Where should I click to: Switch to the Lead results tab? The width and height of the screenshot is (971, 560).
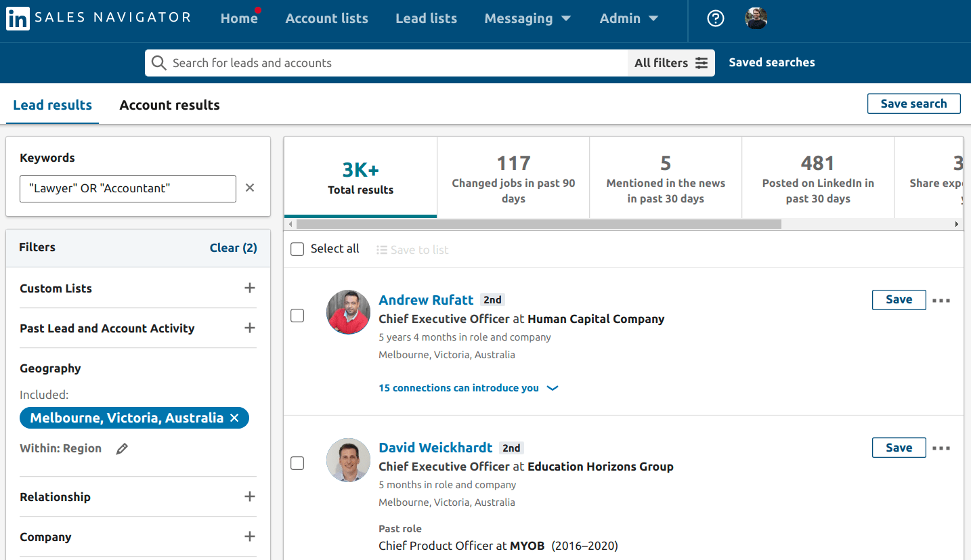pyautogui.click(x=53, y=105)
